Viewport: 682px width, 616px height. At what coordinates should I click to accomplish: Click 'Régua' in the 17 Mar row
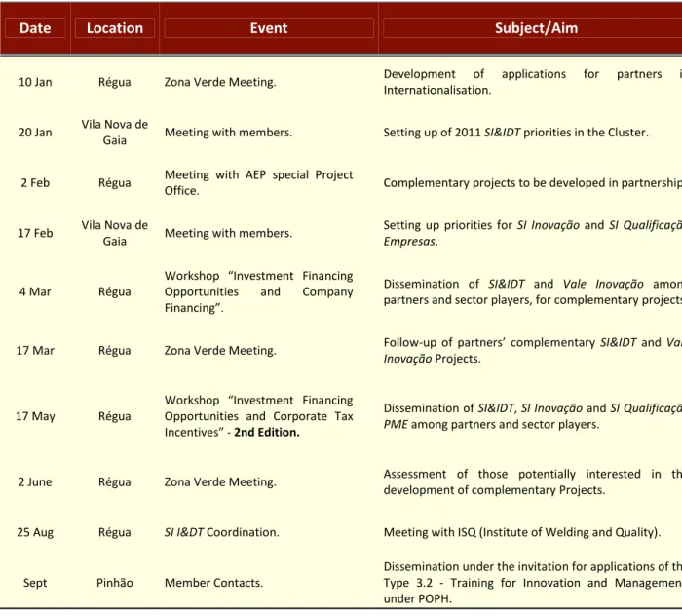[115, 350]
